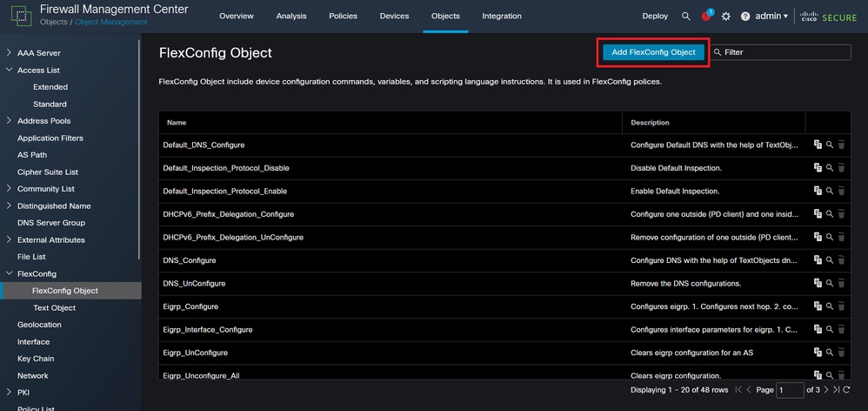Open the Overview menu
Viewport: 868px width, 411px height.
pyautogui.click(x=237, y=16)
